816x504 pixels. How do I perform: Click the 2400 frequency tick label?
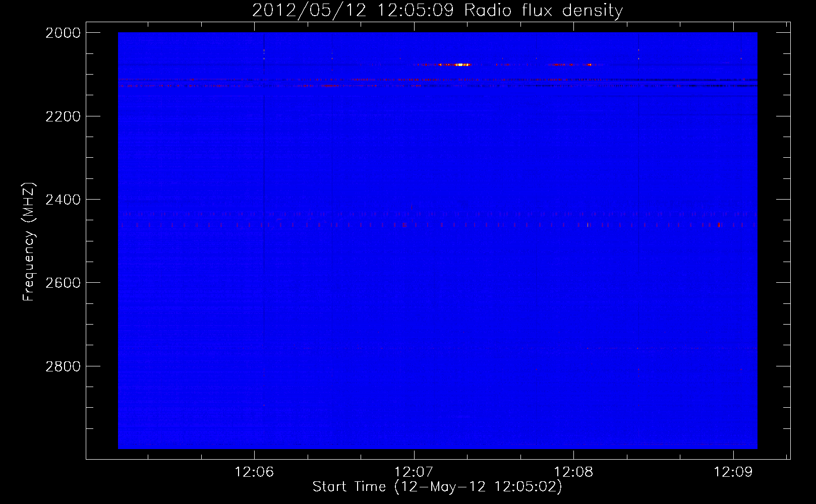[x=63, y=200]
